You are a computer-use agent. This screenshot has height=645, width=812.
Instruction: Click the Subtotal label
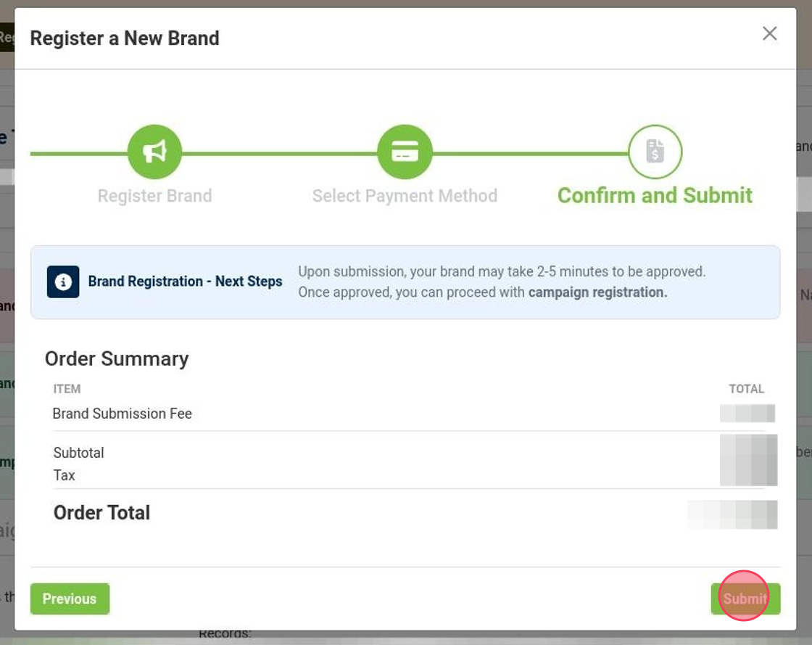tap(78, 453)
